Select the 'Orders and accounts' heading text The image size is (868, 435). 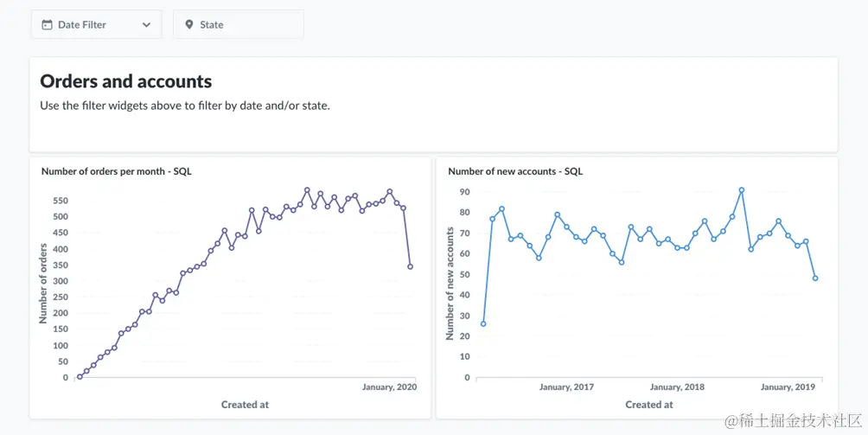click(126, 81)
